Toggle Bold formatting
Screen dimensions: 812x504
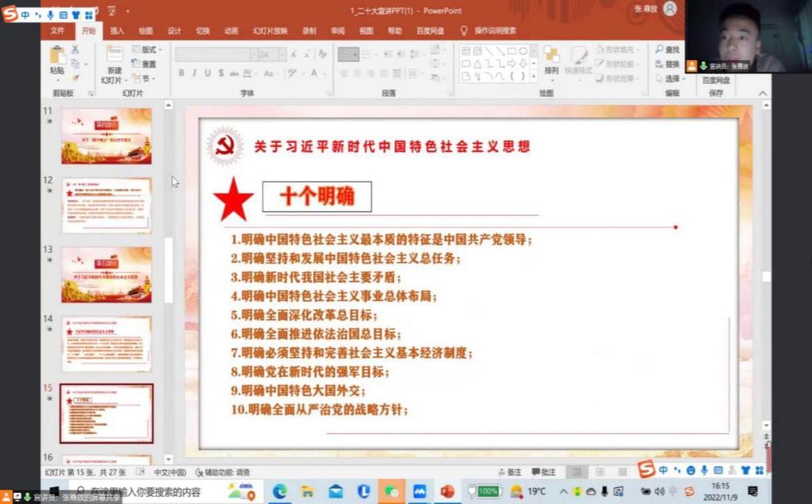[181, 73]
